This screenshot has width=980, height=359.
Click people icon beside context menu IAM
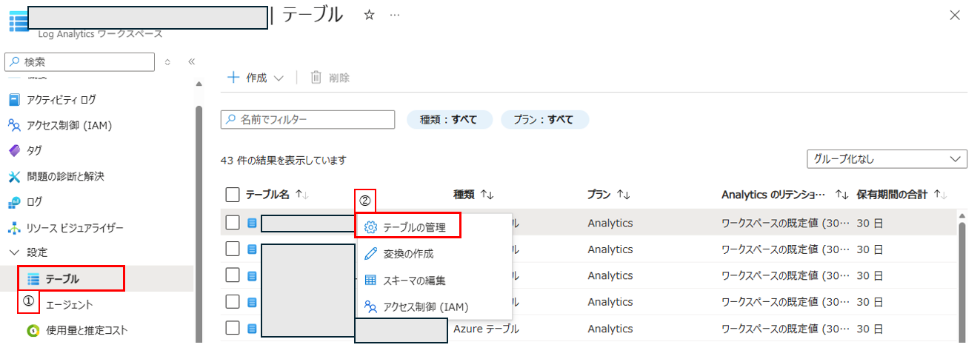[x=371, y=306]
